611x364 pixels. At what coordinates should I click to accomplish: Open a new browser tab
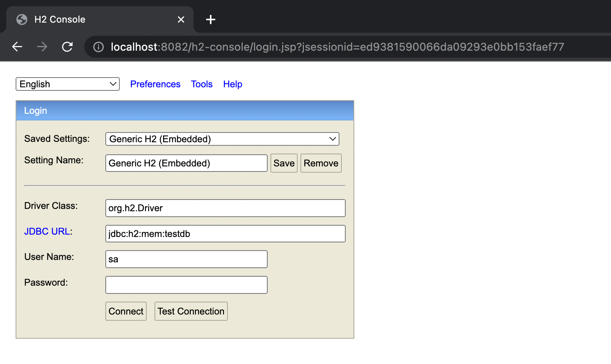pyautogui.click(x=211, y=19)
